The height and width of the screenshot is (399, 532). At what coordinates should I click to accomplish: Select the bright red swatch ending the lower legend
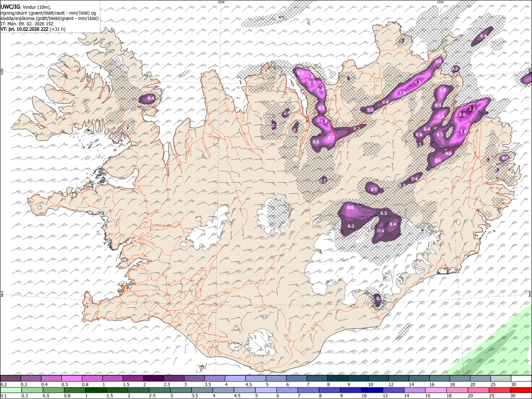click(x=521, y=390)
